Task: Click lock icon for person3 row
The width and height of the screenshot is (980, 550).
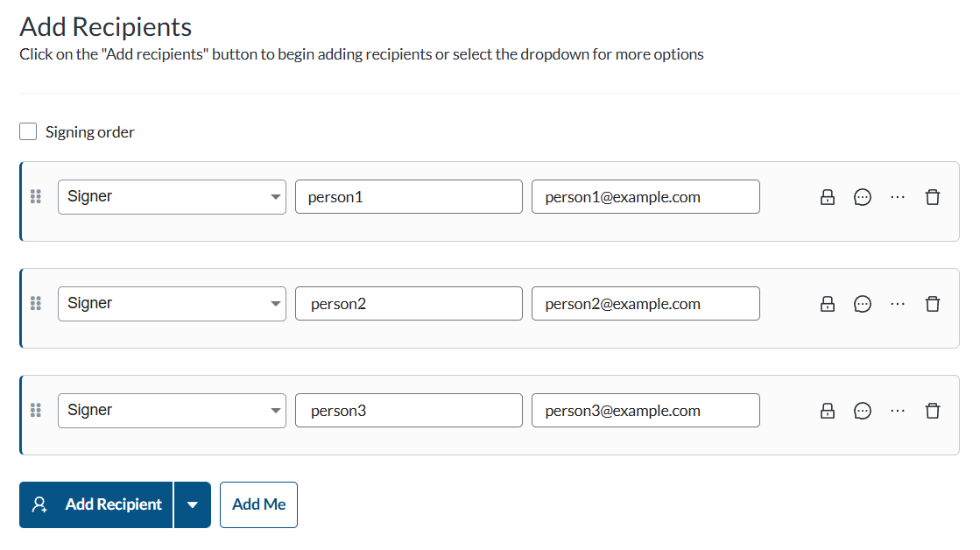Action: pos(827,411)
